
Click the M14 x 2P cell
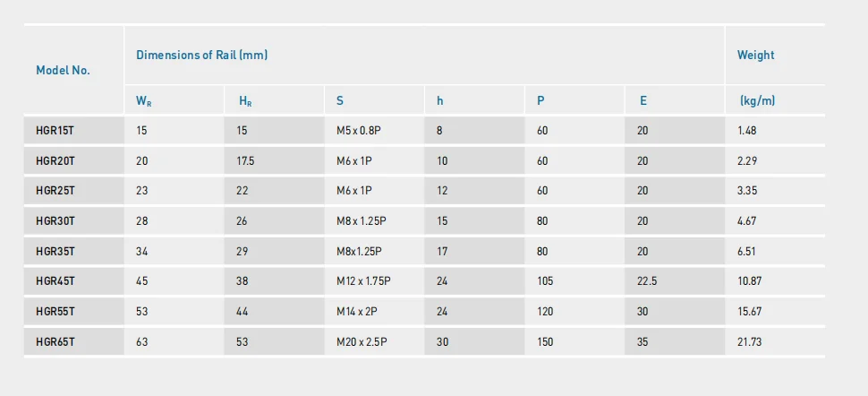coord(356,311)
